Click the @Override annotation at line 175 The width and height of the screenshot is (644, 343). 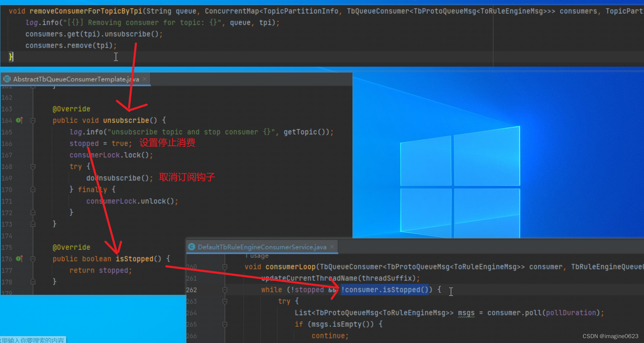pos(71,247)
